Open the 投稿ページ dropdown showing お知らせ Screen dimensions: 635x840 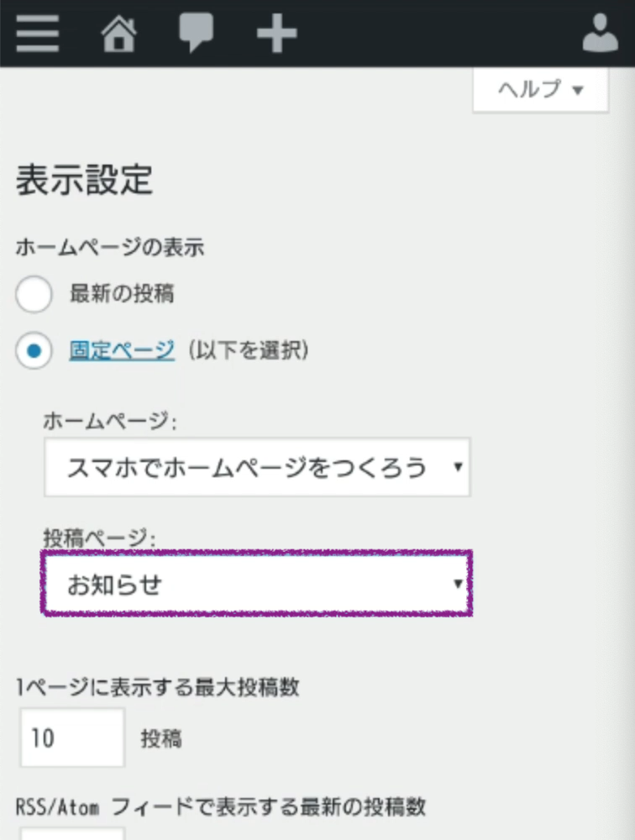tap(256, 584)
